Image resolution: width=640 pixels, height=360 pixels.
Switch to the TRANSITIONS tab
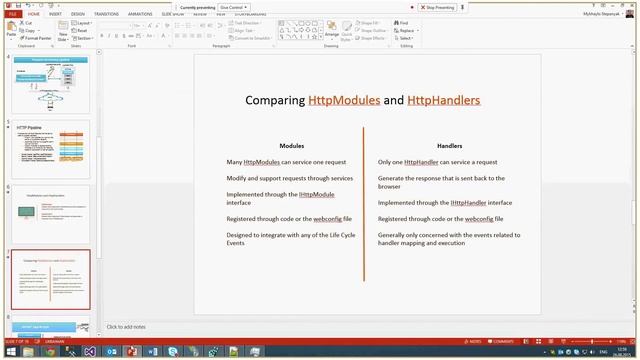(x=106, y=14)
